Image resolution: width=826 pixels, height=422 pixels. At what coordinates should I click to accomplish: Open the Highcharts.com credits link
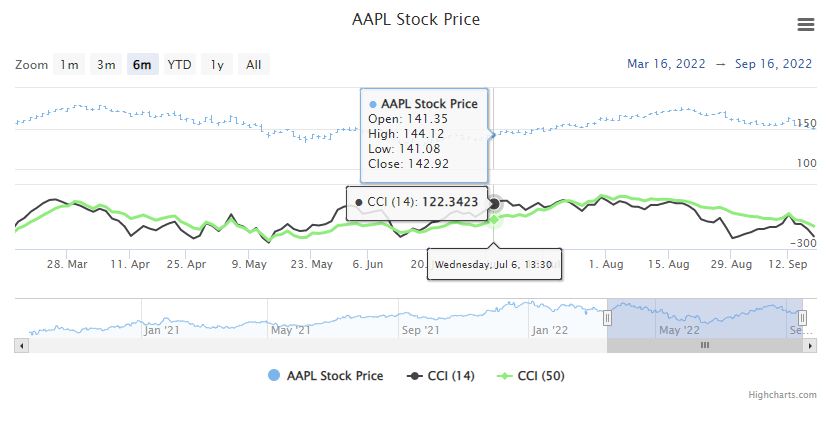coord(782,395)
